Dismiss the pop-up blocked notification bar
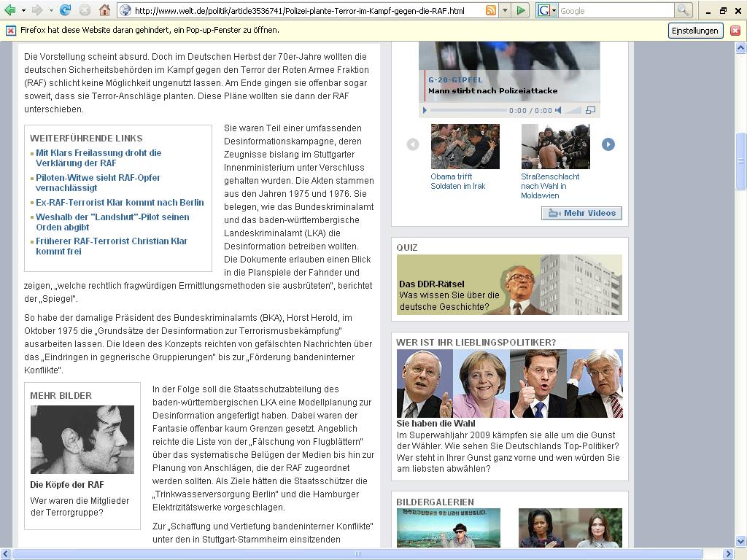 click(x=735, y=31)
